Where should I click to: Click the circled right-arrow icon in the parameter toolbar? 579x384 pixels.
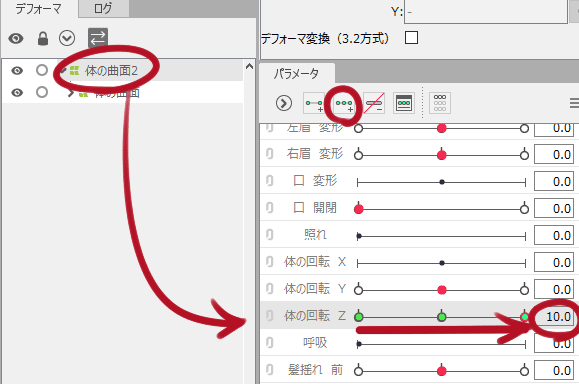point(284,103)
